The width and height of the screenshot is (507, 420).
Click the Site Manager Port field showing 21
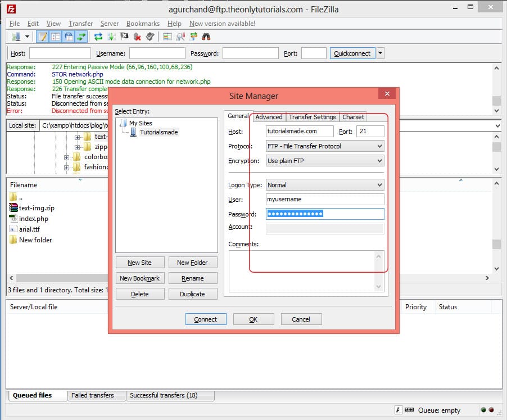pyautogui.click(x=370, y=131)
